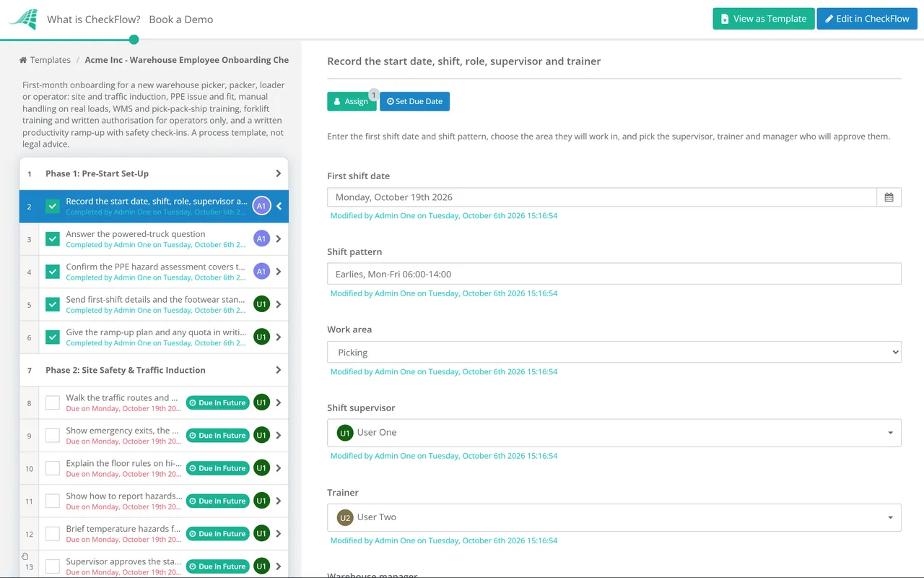Viewport: 924px width, 578px height.
Task: Open the Answer the powered-truck question task chevron
Action: (279, 238)
